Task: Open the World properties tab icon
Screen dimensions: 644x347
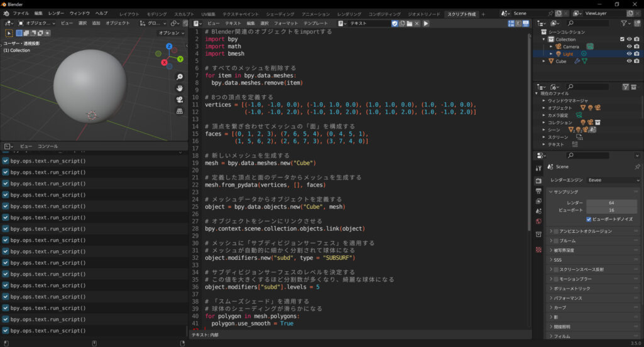Action: coord(538,222)
